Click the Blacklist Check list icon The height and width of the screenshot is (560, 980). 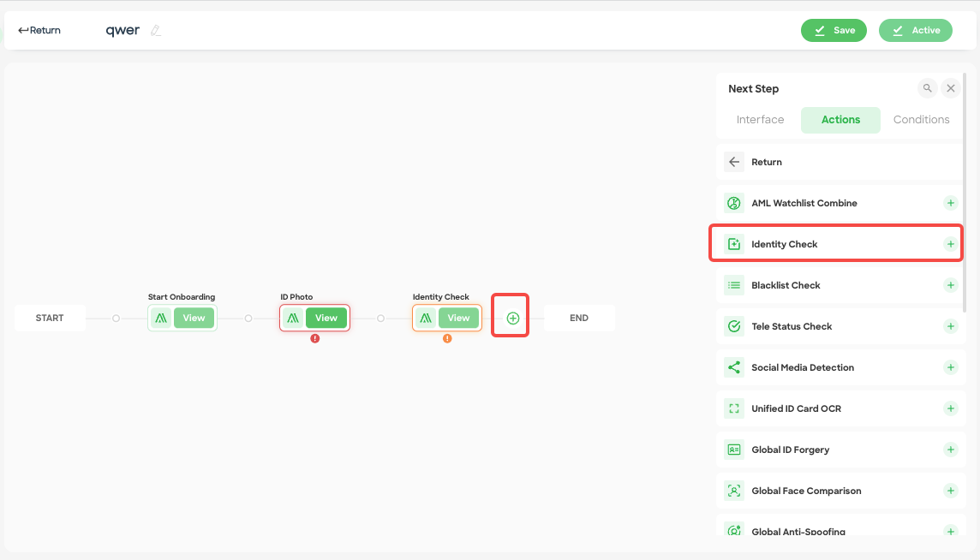733,285
